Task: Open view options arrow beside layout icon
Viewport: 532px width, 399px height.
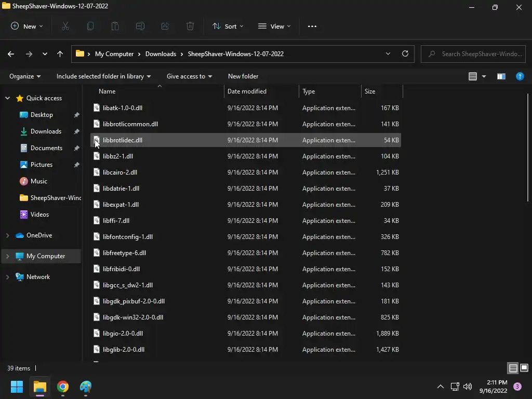Action: (x=484, y=76)
